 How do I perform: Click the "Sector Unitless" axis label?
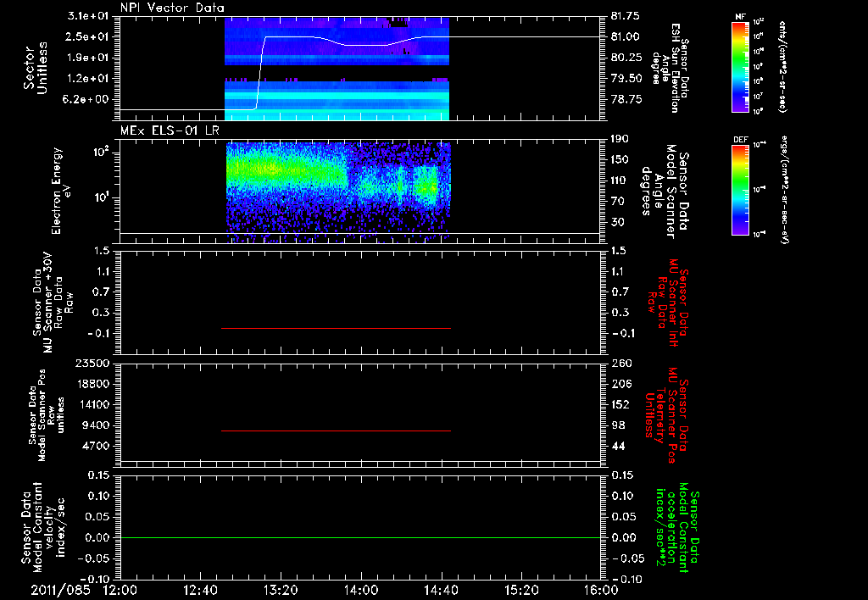(x=36, y=68)
